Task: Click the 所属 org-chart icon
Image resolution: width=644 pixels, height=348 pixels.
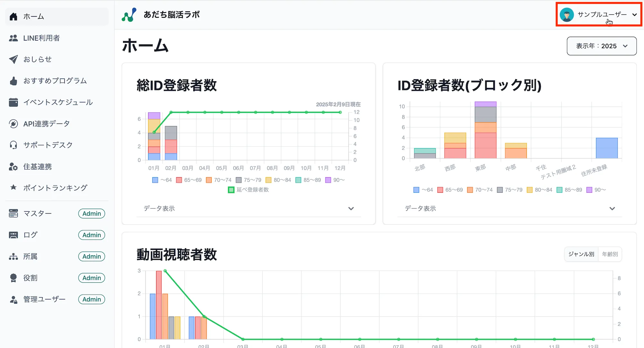Action: (13, 256)
